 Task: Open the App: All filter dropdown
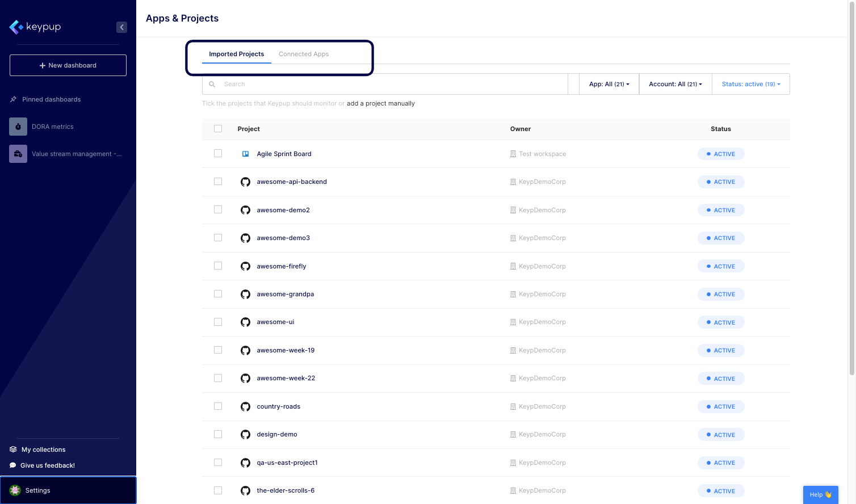(x=609, y=83)
